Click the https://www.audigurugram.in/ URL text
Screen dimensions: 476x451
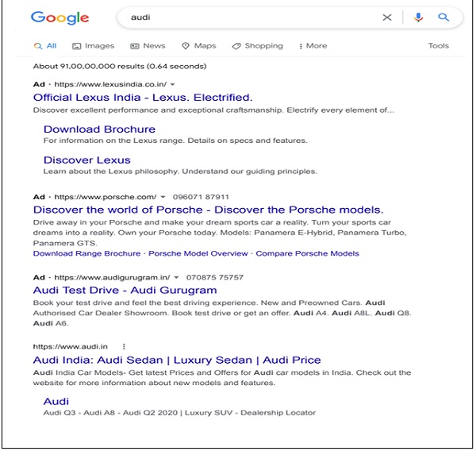(x=112, y=277)
